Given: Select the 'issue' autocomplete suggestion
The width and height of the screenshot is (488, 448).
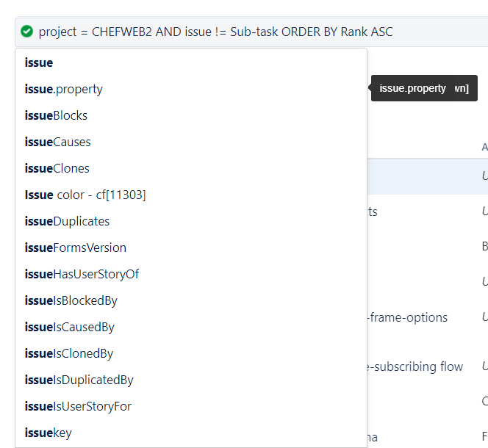Looking at the screenshot, I should coord(191,62).
